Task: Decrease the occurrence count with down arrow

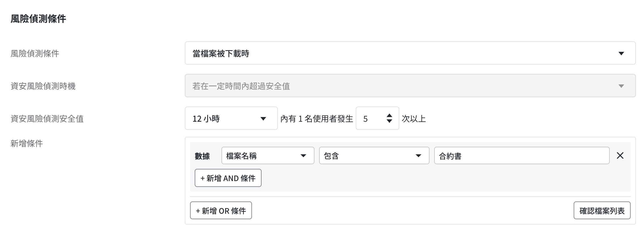Action: pyautogui.click(x=389, y=121)
